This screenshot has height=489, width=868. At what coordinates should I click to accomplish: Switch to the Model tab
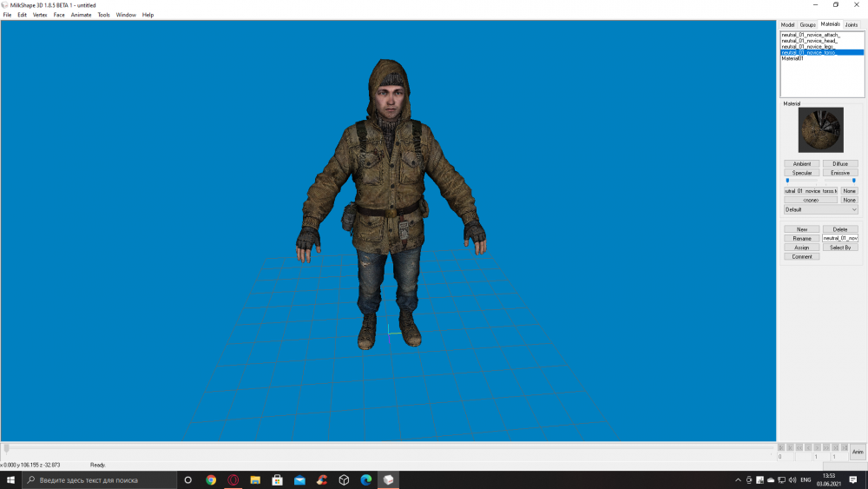click(788, 25)
